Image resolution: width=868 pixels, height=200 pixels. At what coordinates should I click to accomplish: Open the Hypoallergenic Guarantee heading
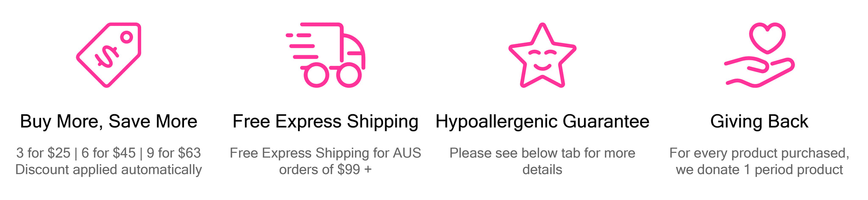click(542, 121)
